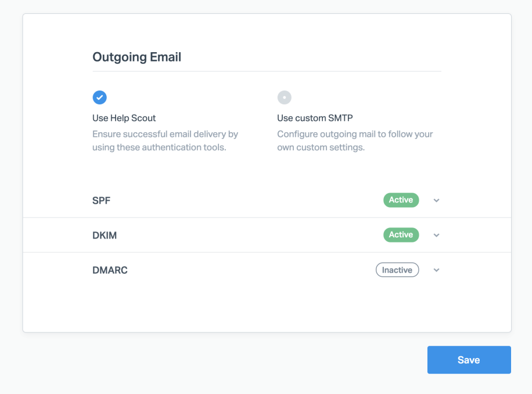Expand the SPF section chevron

click(x=437, y=200)
